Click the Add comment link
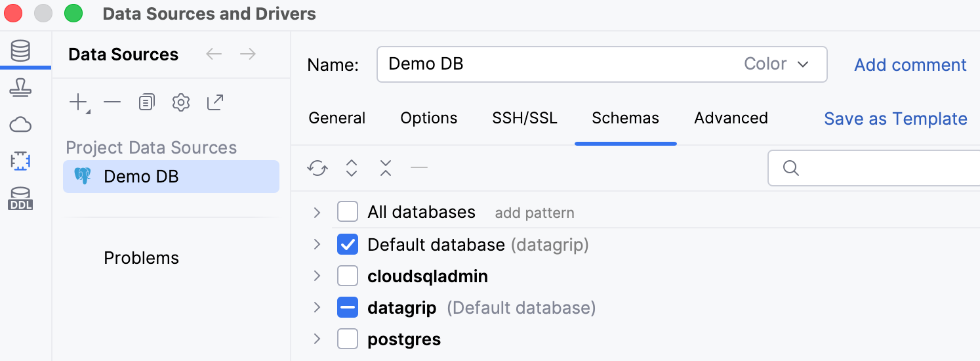The width and height of the screenshot is (980, 361). [910, 65]
